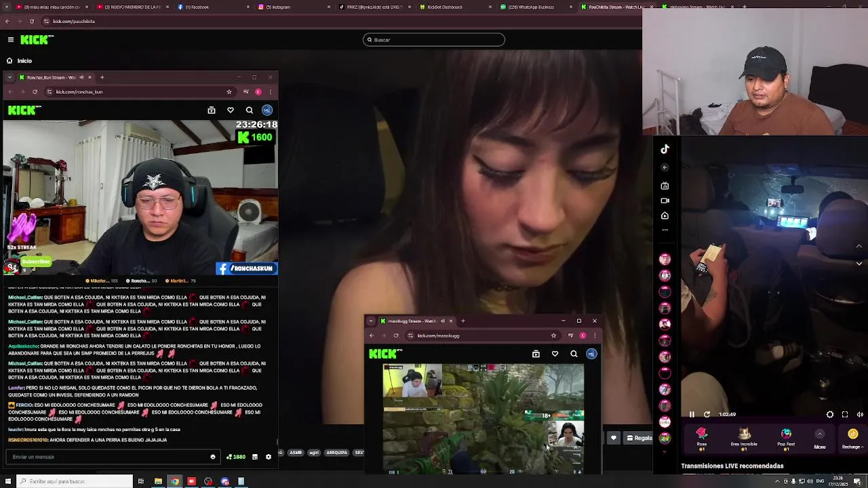Viewport: 868px width, 488px height.
Task: Open chat settings gear icon
Action: tap(269, 457)
